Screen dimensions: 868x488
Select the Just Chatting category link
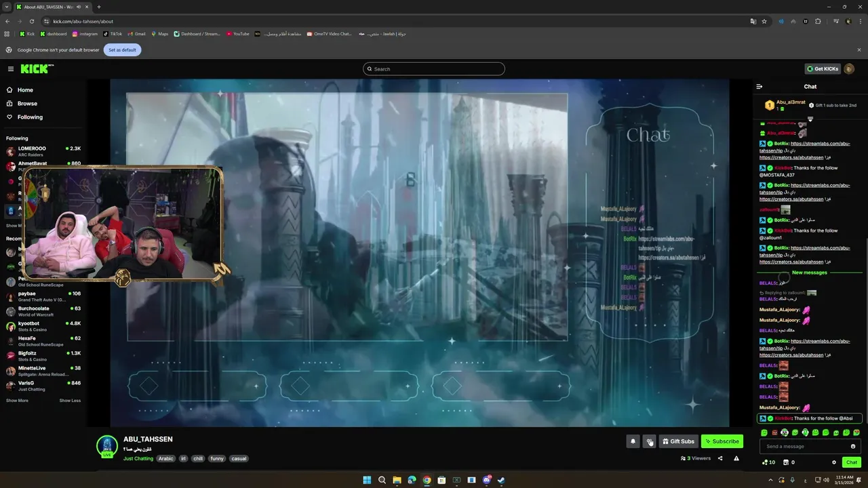coord(138,459)
